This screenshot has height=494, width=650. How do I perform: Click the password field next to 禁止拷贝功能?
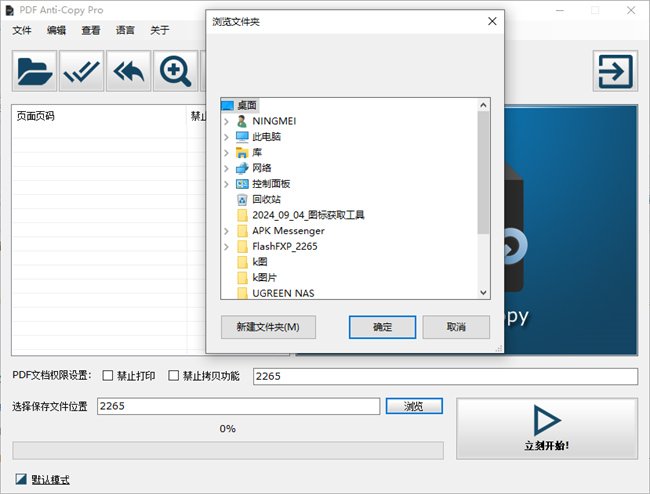(445, 376)
